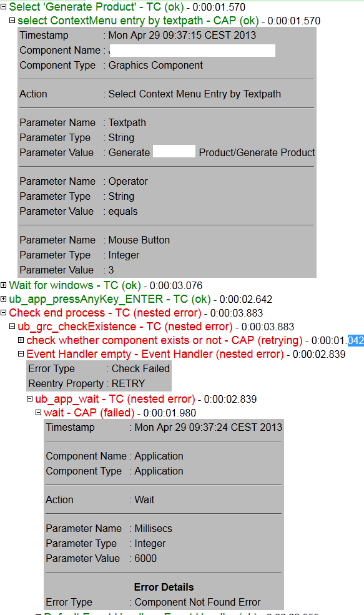This screenshot has height=615, width=364.
Task: Expand the Wait for windows node
Action: point(3,285)
